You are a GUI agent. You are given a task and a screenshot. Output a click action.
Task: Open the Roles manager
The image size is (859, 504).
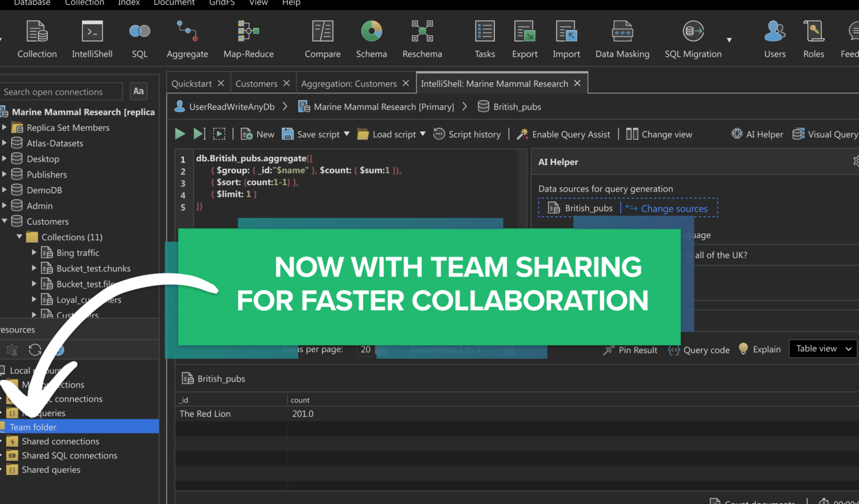click(x=814, y=39)
